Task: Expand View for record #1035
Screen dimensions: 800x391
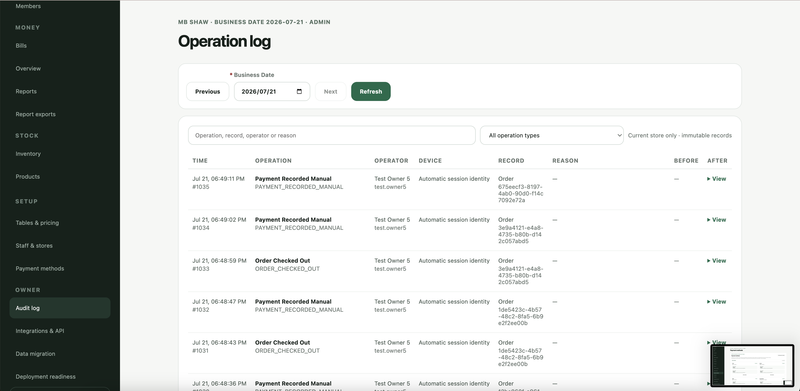Action: tap(716, 179)
